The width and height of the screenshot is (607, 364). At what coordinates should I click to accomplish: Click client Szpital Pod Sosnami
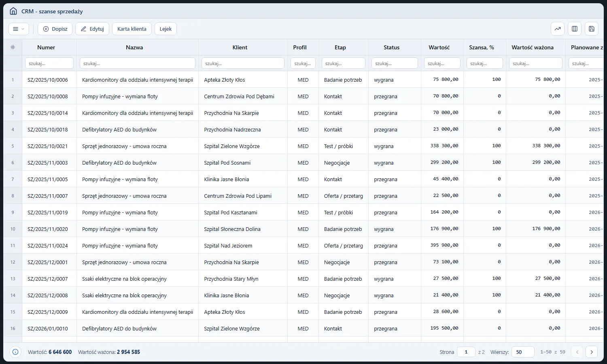point(227,163)
